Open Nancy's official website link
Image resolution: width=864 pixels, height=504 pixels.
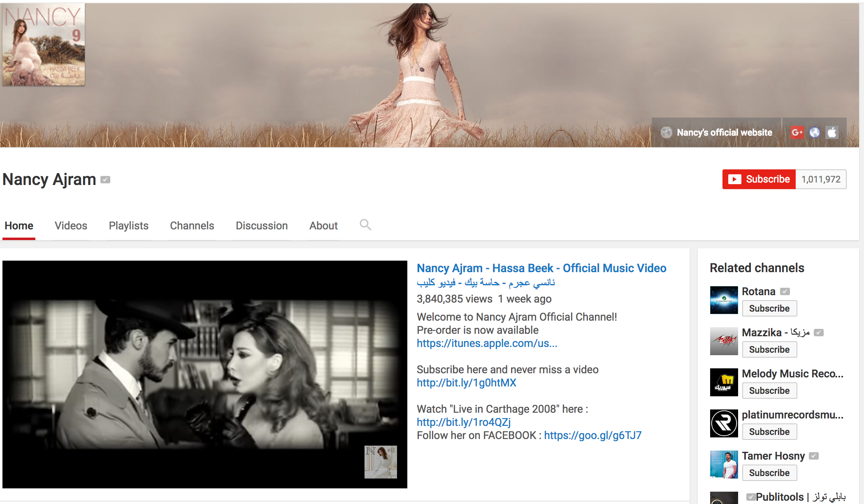pyautogui.click(x=724, y=132)
